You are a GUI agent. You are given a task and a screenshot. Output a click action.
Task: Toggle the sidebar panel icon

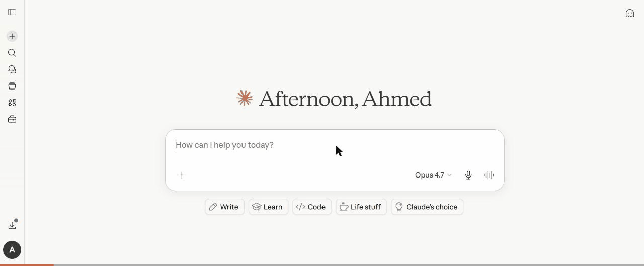click(12, 12)
